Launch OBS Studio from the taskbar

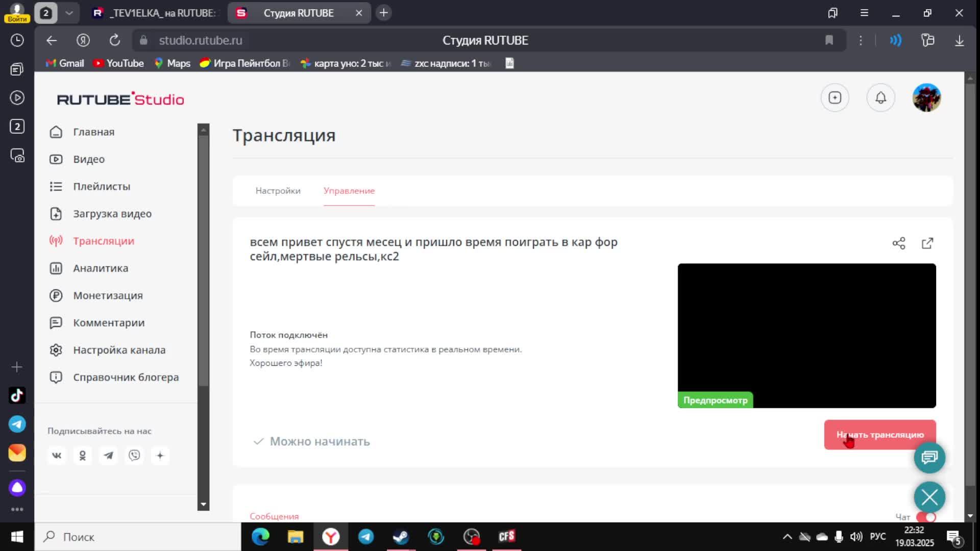click(x=471, y=537)
